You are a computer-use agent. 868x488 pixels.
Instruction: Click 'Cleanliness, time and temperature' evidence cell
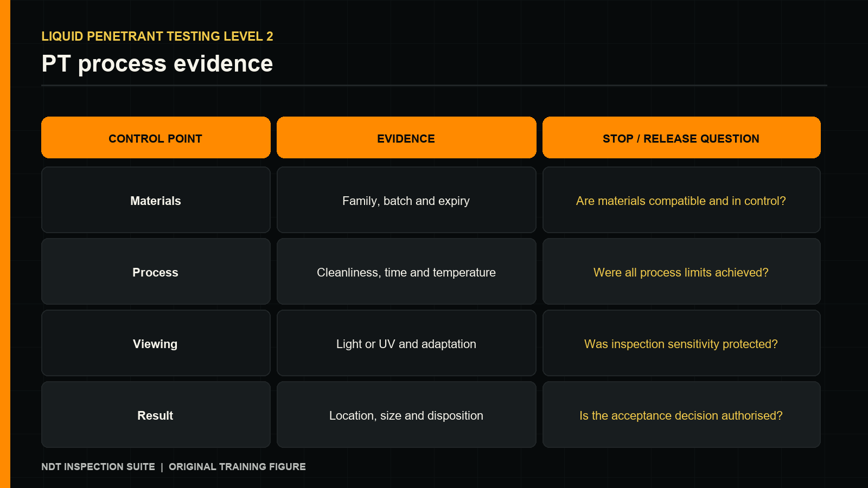click(406, 272)
